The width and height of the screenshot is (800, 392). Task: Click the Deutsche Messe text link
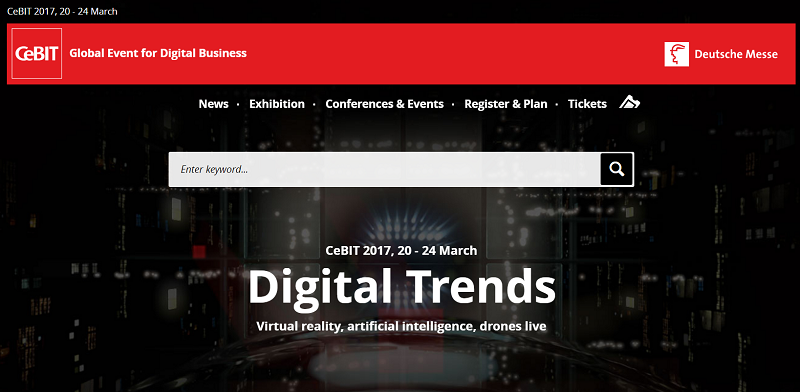point(736,54)
